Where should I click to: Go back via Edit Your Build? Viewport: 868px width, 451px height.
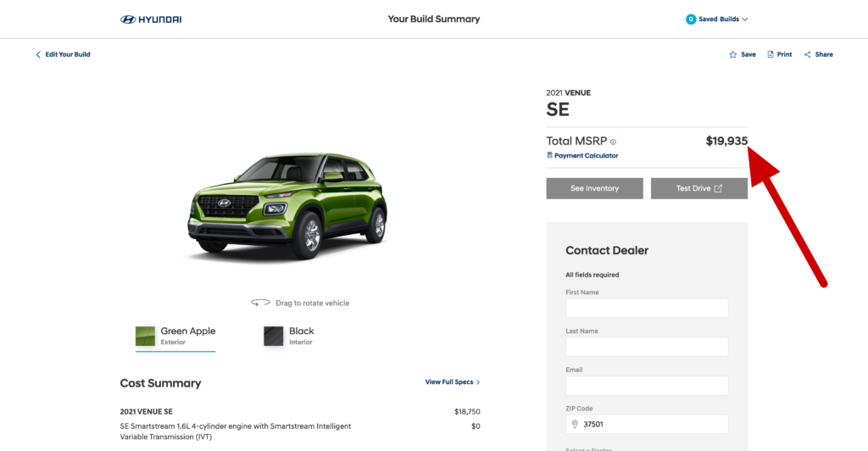(63, 55)
